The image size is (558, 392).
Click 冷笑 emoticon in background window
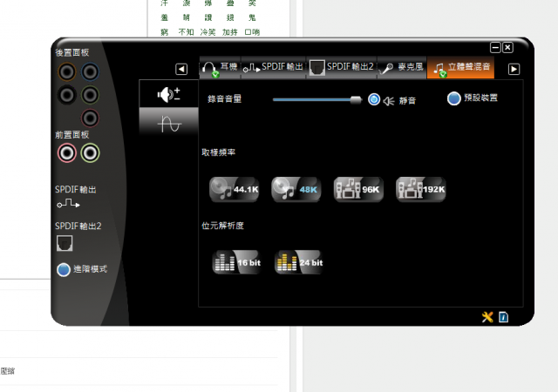208,32
